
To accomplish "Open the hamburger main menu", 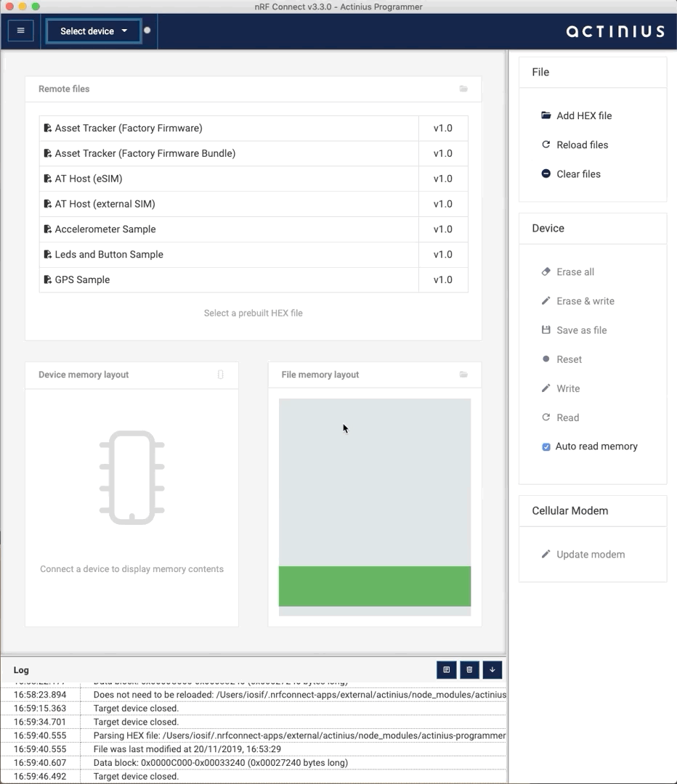I will 20,30.
